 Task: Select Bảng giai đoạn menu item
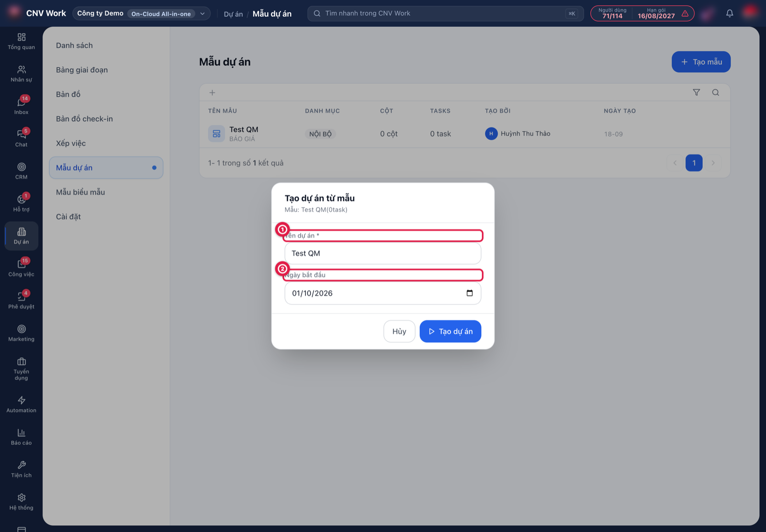click(x=106, y=70)
